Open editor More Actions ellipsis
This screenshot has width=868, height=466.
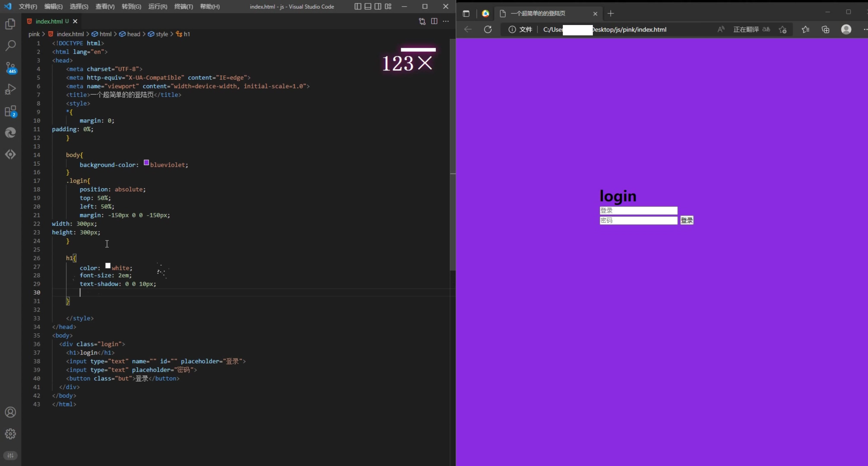point(446,21)
